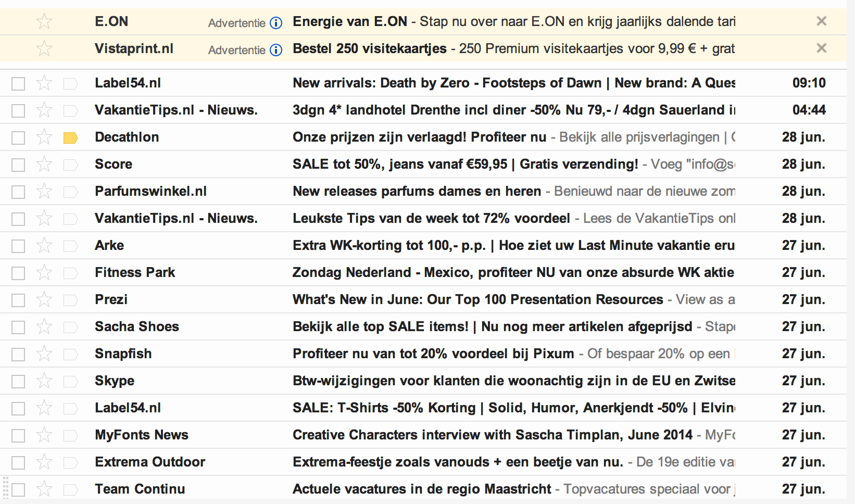Tick the Decathlon email checkbox
The image size is (855, 504).
click(18, 138)
